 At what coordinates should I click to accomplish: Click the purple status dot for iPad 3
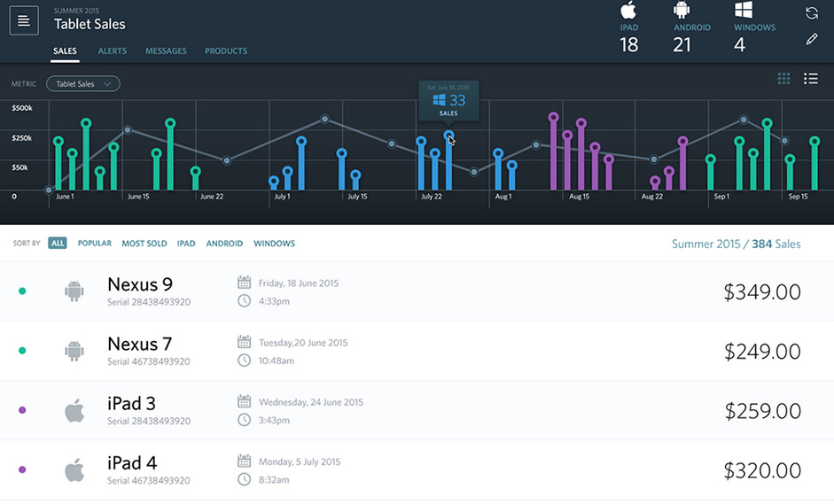[x=22, y=410]
